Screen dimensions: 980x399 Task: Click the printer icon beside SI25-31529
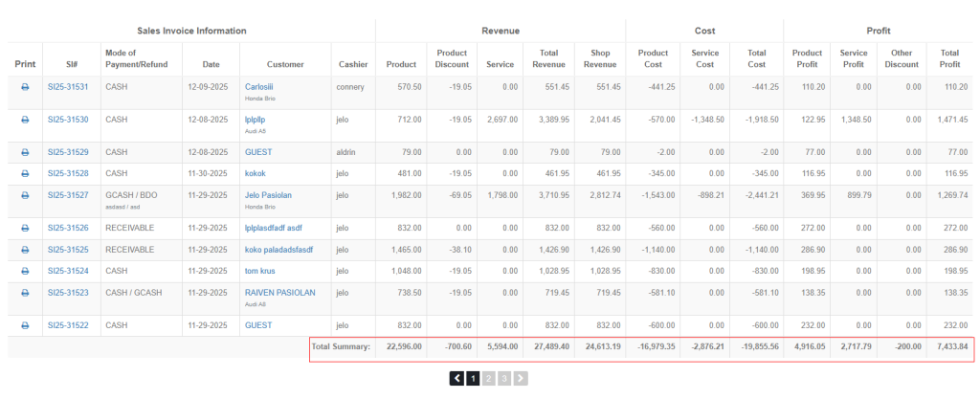(25, 152)
